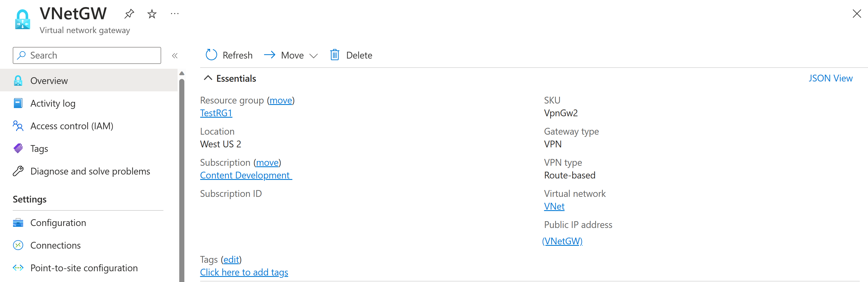This screenshot has width=868, height=282.
Task: Click the Refresh icon in the toolbar
Action: point(211,55)
